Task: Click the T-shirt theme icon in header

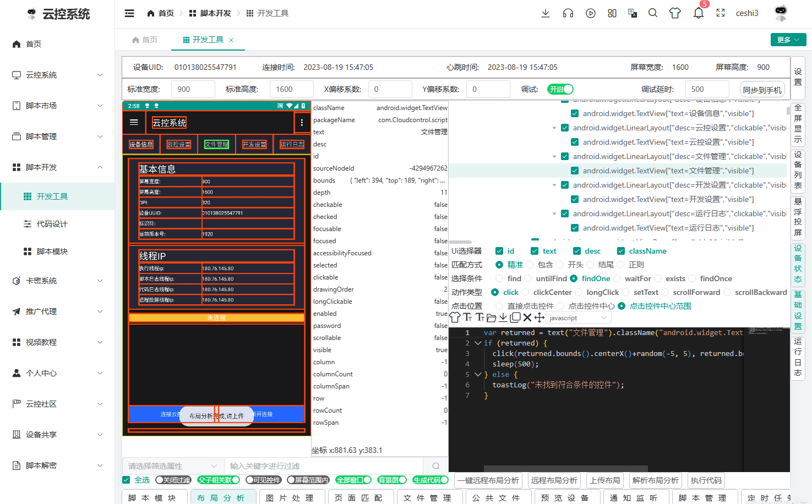Action: [675, 13]
